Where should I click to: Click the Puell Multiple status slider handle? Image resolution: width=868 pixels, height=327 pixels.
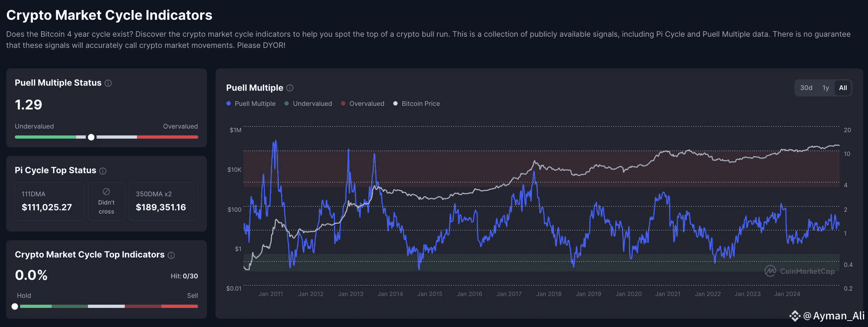click(x=91, y=137)
